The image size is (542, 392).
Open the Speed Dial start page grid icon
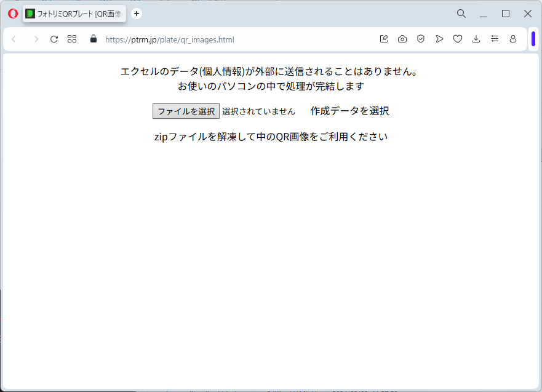click(x=72, y=39)
